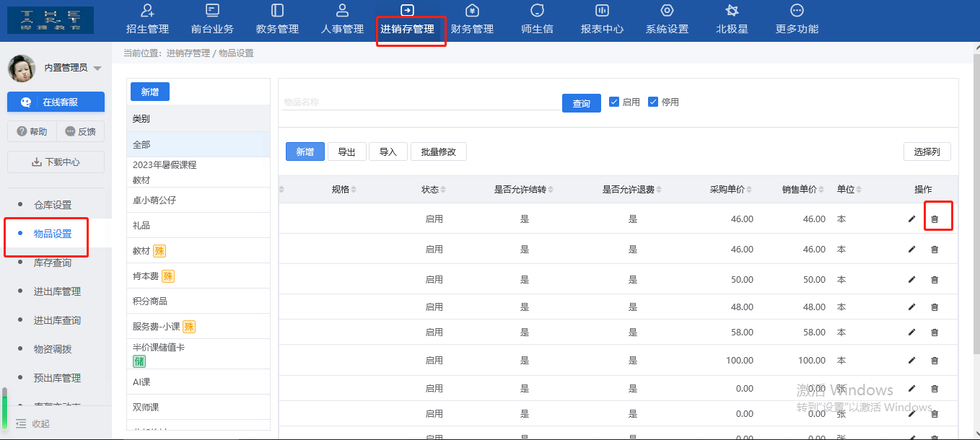980x440 pixels.
Task: Delete the item priced 100.00
Action: click(x=935, y=360)
